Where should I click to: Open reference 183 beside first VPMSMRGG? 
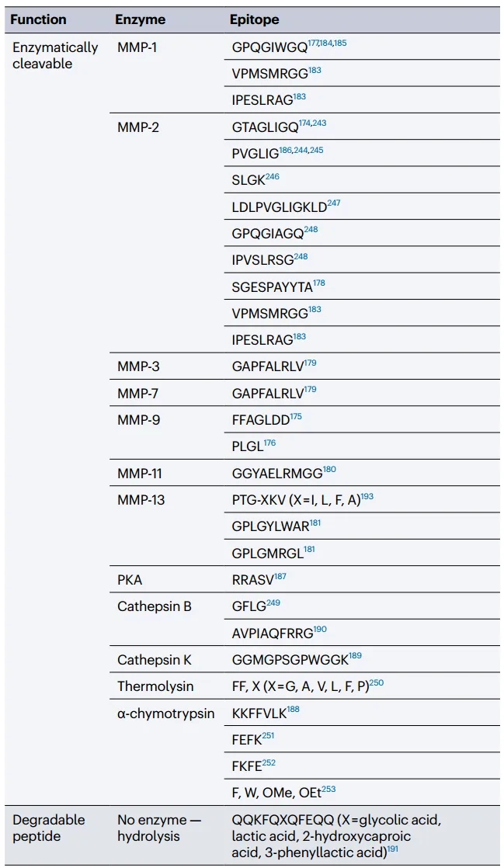315,71
